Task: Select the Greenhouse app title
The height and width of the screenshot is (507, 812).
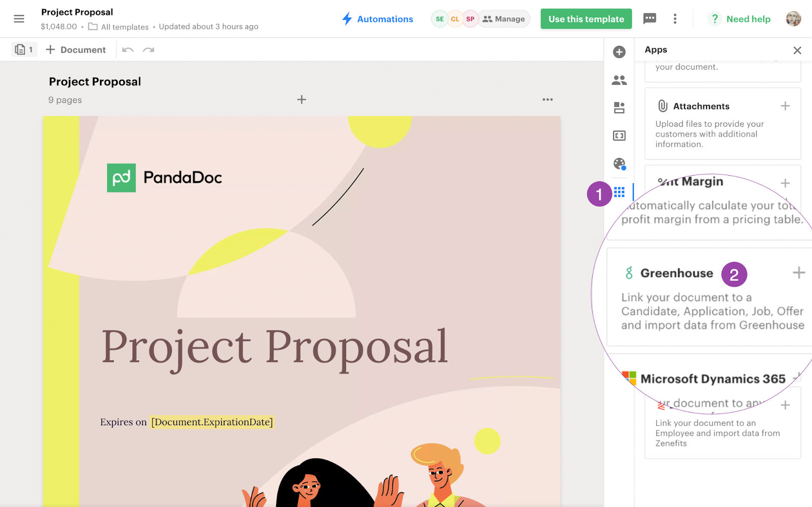Action: tap(676, 273)
